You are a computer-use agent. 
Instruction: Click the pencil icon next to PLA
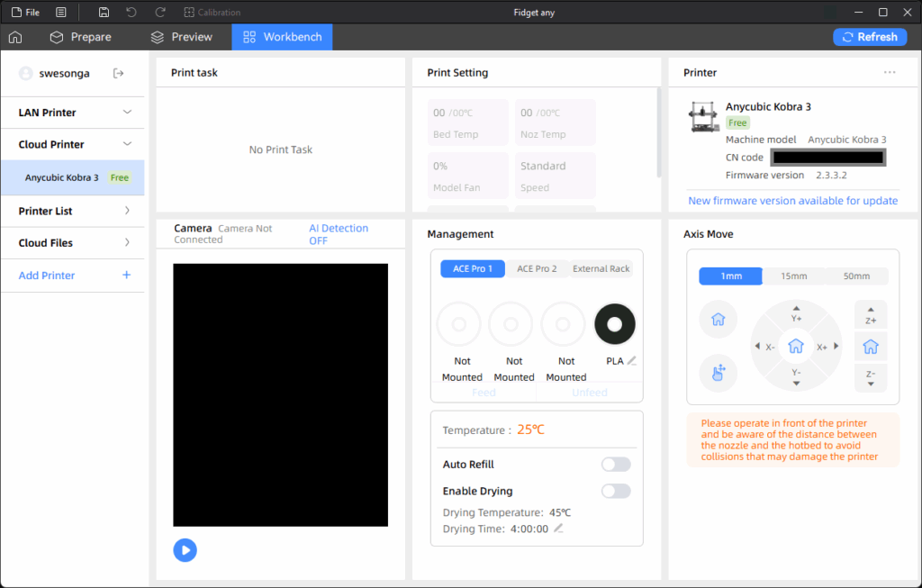coord(632,360)
